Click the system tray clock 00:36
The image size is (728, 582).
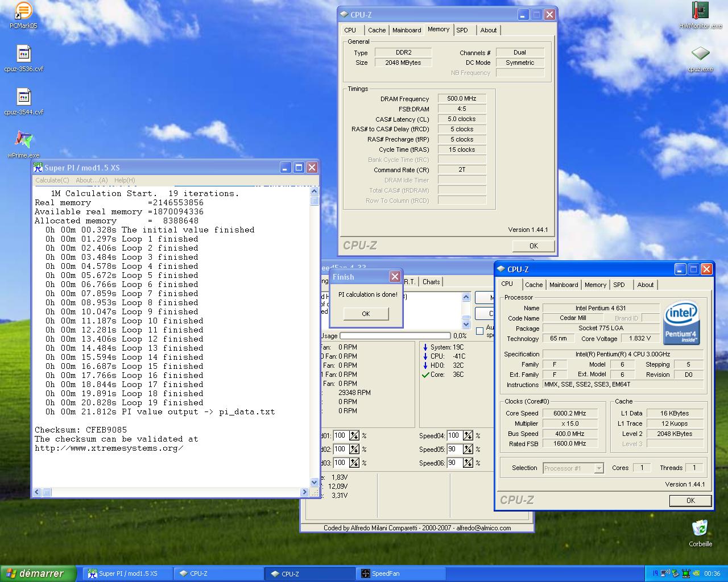[712, 573]
